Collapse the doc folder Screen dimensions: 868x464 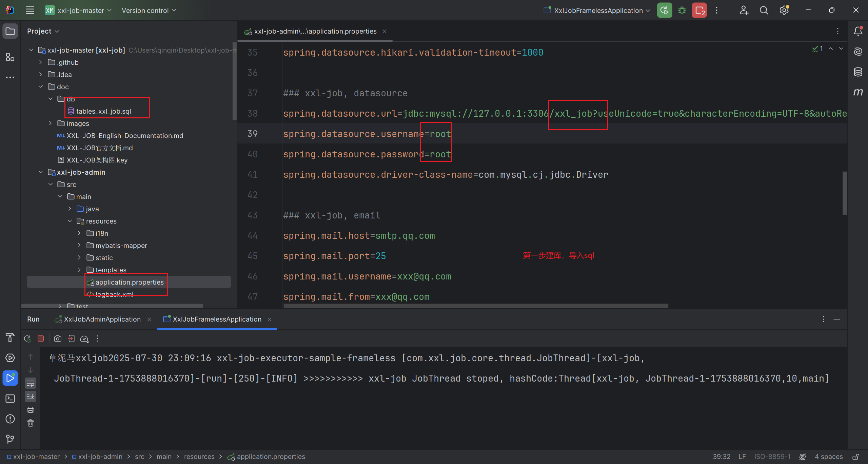[41, 87]
